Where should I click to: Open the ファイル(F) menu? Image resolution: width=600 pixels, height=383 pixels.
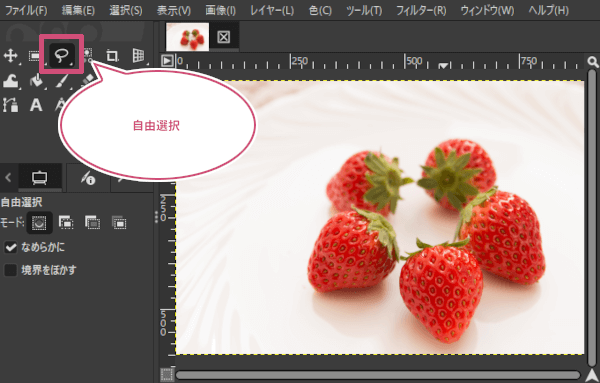pyautogui.click(x=26, y=10)
